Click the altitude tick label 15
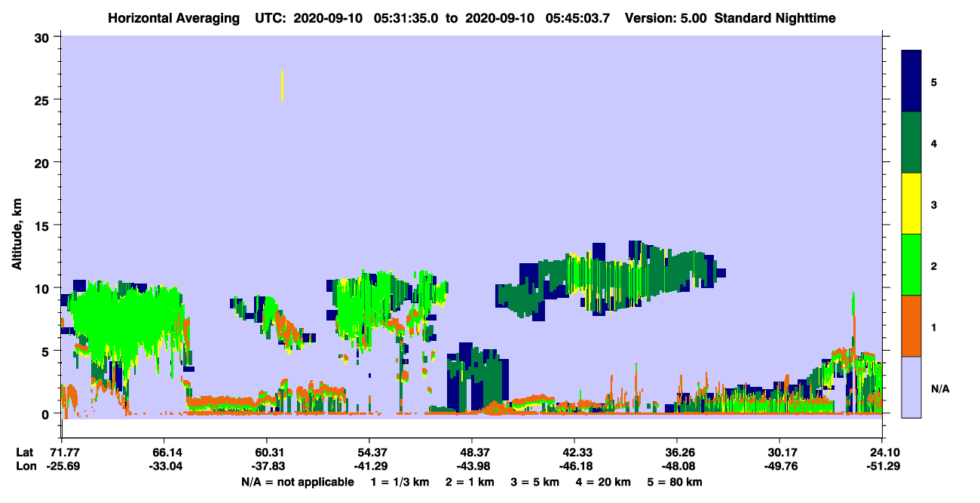980x503 pixels. 43,225
